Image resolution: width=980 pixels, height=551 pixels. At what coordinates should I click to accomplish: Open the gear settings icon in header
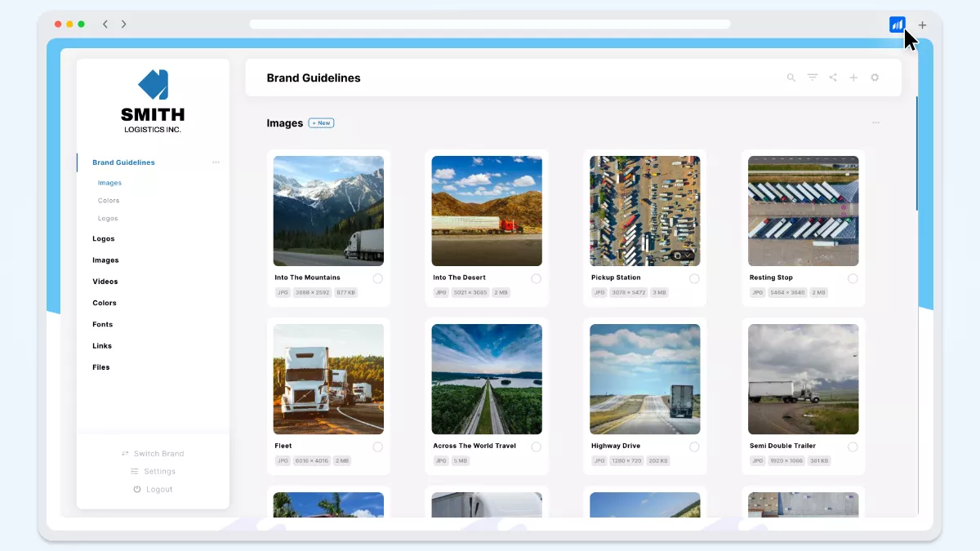(875, 78)
